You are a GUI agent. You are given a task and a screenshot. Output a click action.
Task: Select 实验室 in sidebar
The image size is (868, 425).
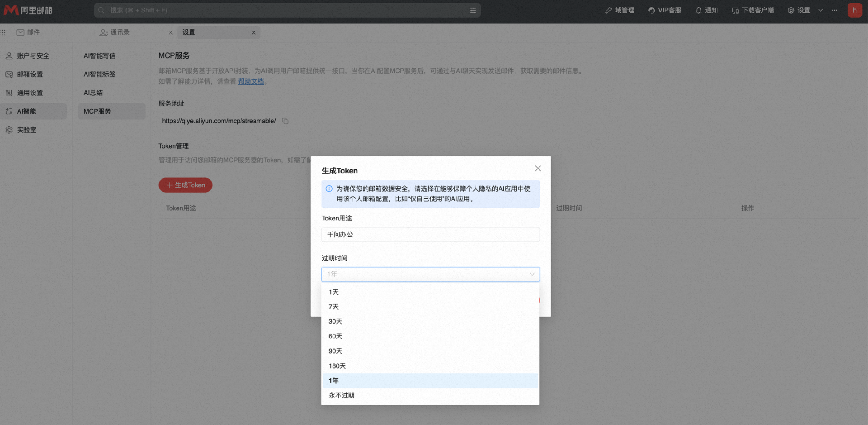(x=33, y=130)
